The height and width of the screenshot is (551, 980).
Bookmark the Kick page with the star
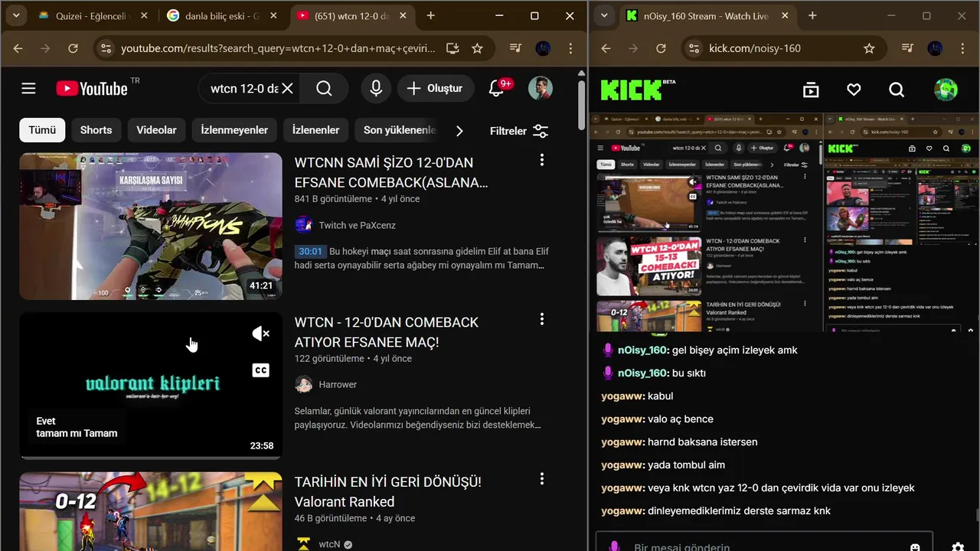tap(869, 48)
